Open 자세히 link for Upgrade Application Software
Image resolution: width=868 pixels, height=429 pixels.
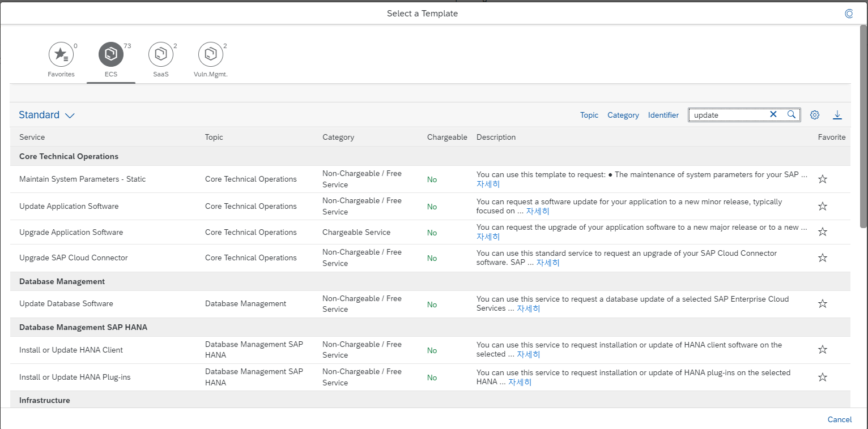click(488, 237)
